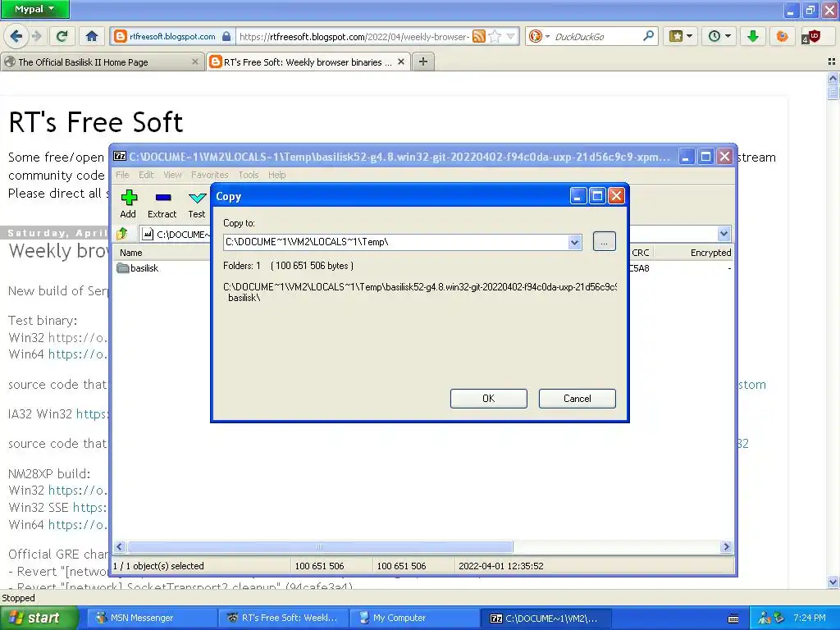Open 7-Zip View menu
The image size is (840, 630).
pyautogui.click(x=172, y=175)
